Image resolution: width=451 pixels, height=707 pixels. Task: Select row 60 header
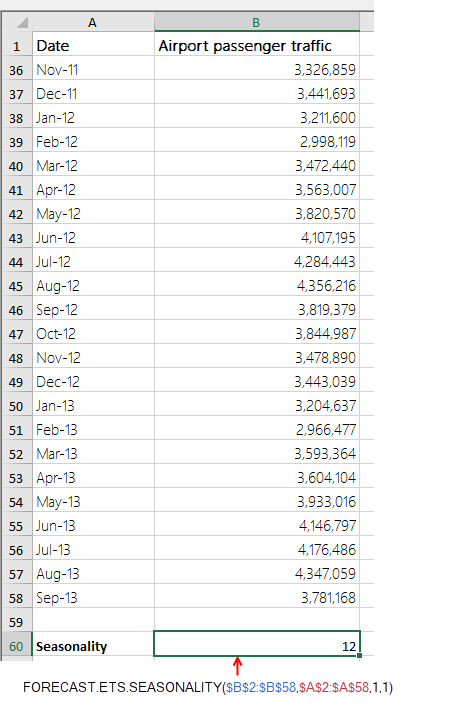coord(17,646)
